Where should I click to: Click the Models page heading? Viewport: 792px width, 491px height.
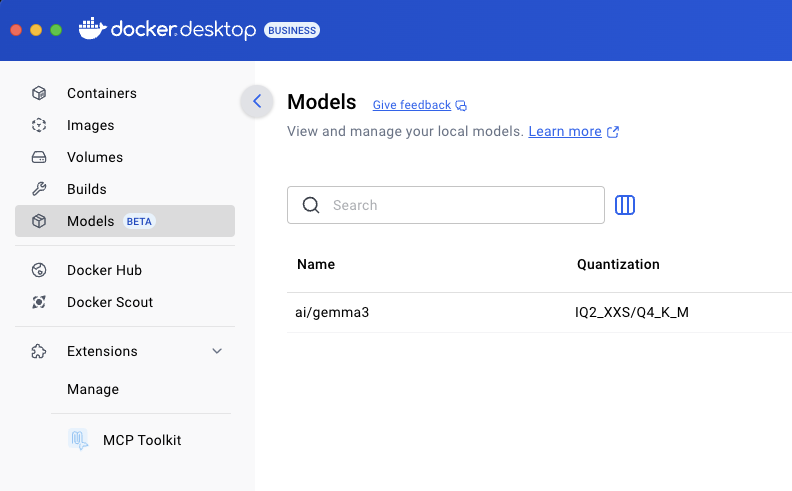tap(322, 102)
